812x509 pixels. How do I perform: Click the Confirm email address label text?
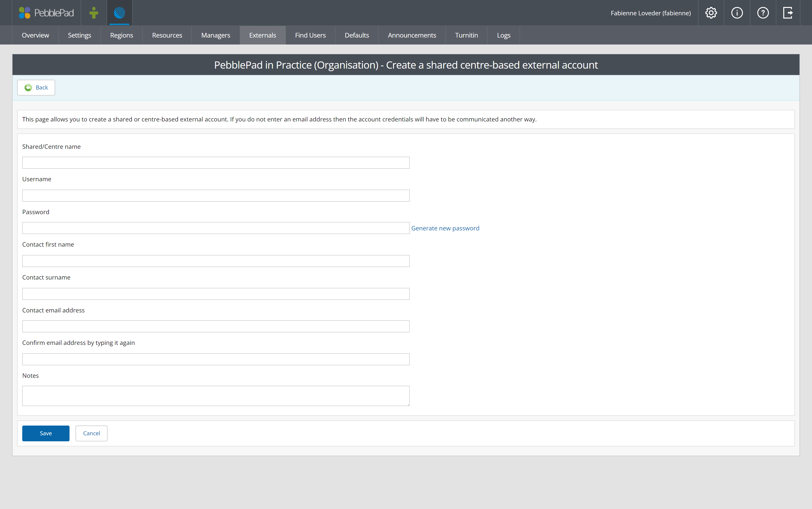[x=78, y=343]
